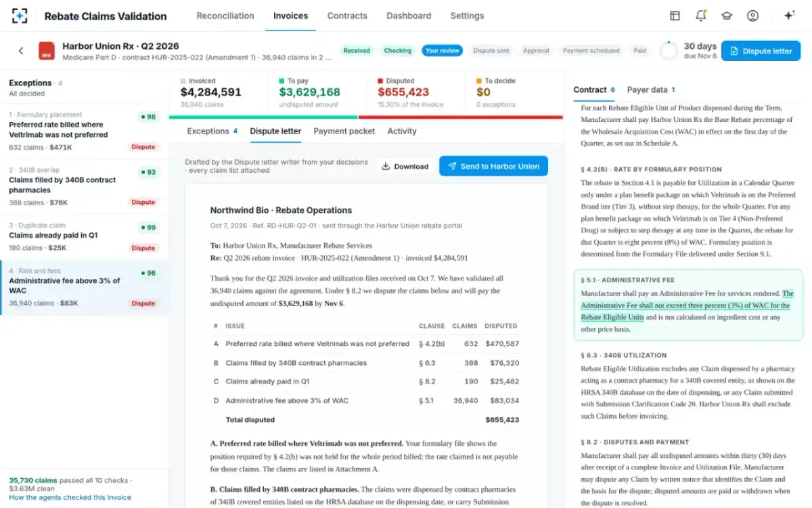Click the Harbor Union Rx · Q2 2026 title
This screenshot has width=812, height=508.
120,46
